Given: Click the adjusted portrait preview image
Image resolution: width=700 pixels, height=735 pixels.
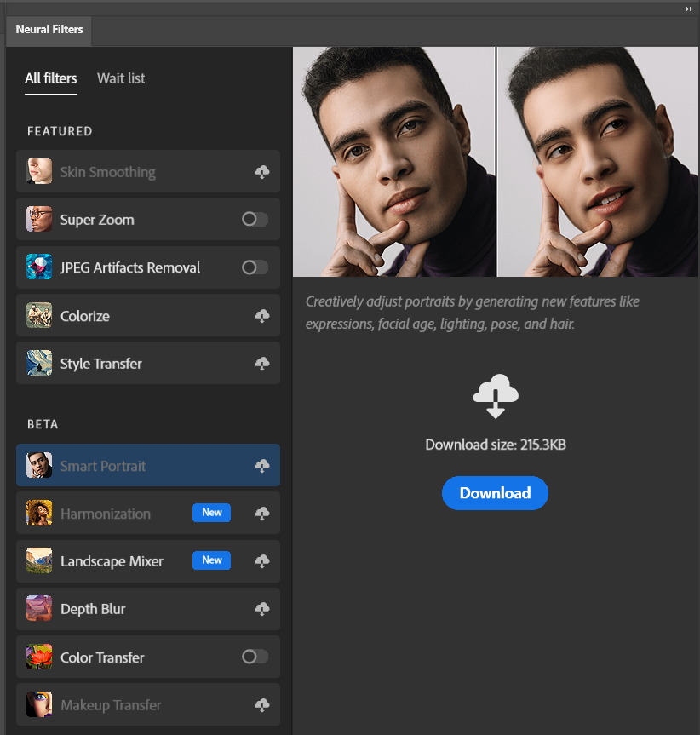Looking at the screenshot, I should coord(598,162).
